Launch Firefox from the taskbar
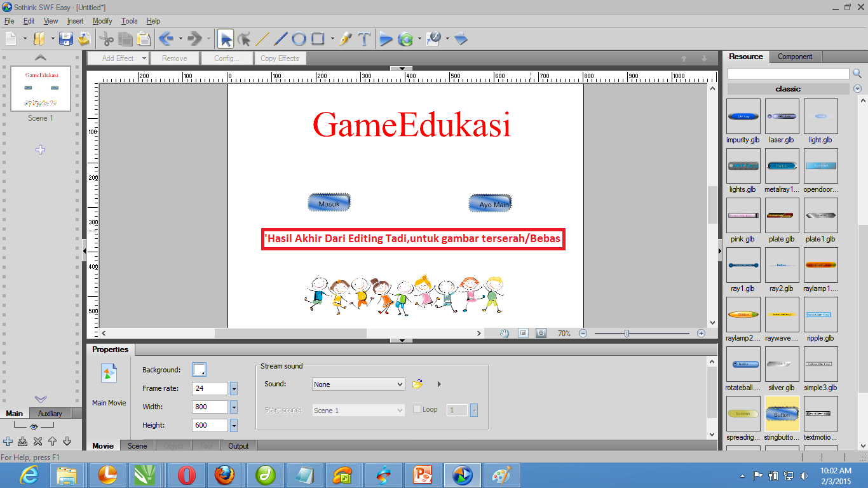Screen dimensions: 868x488 (x=226, y=475)
